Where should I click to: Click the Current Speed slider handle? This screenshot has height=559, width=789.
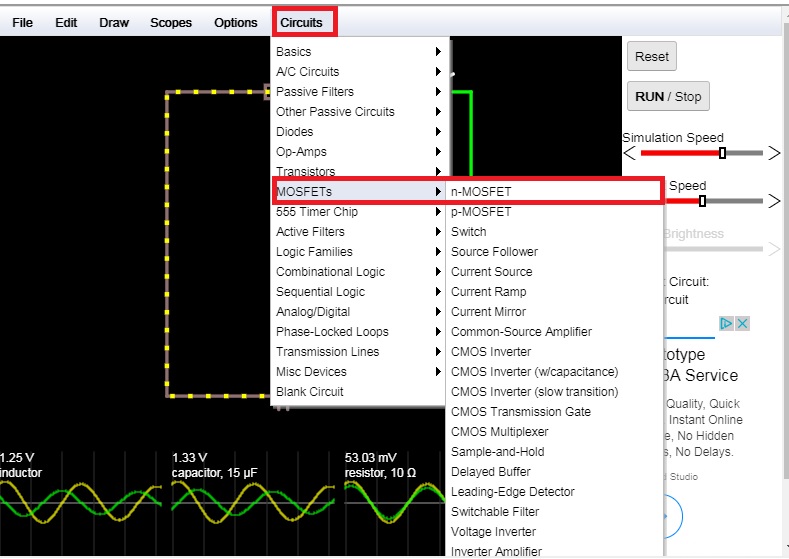click(x=702, y=201)
